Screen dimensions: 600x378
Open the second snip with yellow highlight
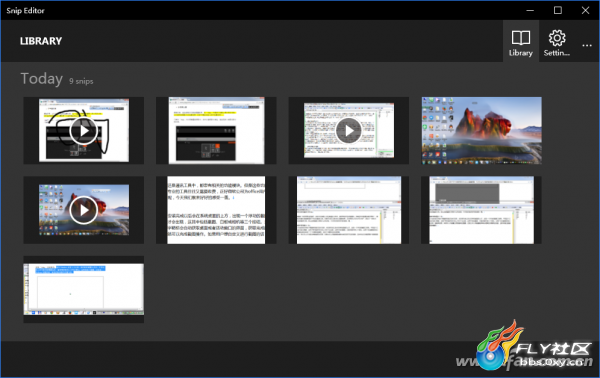click(216, 130)
